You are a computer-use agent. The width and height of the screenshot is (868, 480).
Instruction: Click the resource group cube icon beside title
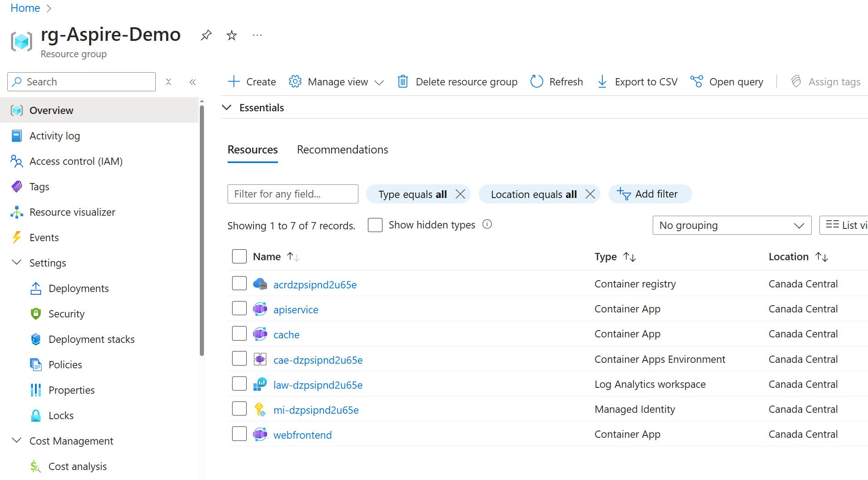[x=21, y=41]
